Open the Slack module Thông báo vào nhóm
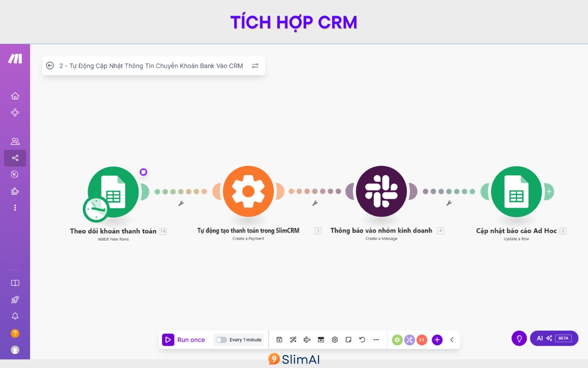Viewport: 588px width, 368px height. [381, 191]
